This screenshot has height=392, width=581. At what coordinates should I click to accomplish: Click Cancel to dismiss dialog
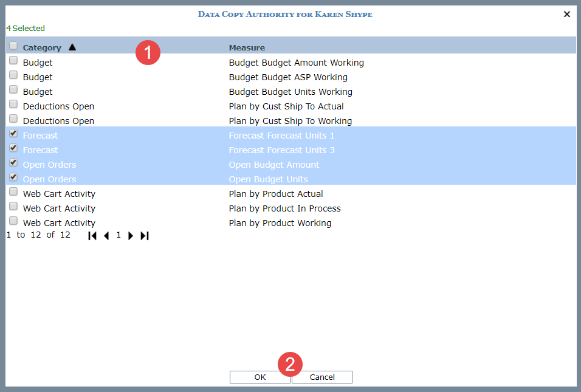tap(322, 377)
